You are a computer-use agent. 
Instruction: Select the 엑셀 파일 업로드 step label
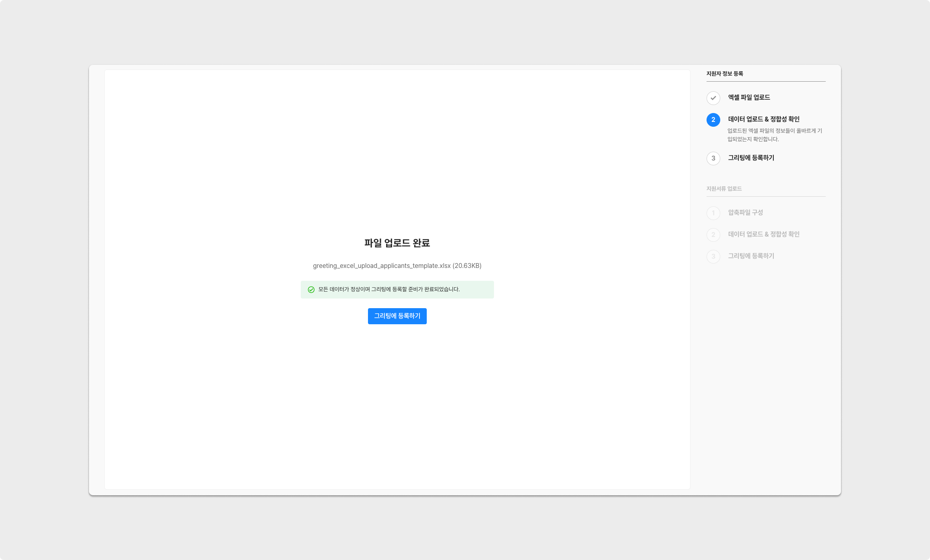749,97
